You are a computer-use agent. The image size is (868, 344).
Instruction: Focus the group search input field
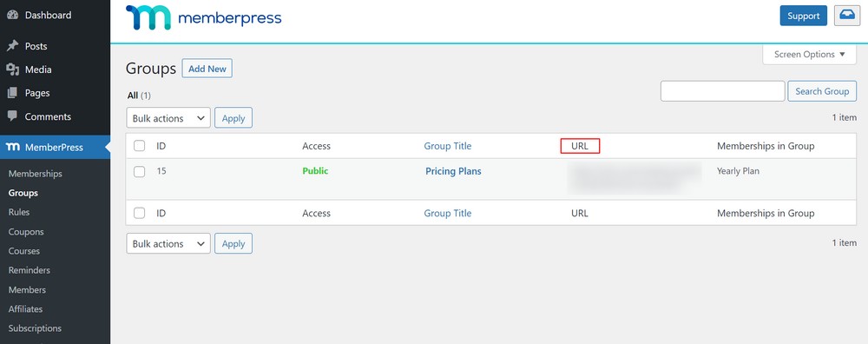[722, 91]
